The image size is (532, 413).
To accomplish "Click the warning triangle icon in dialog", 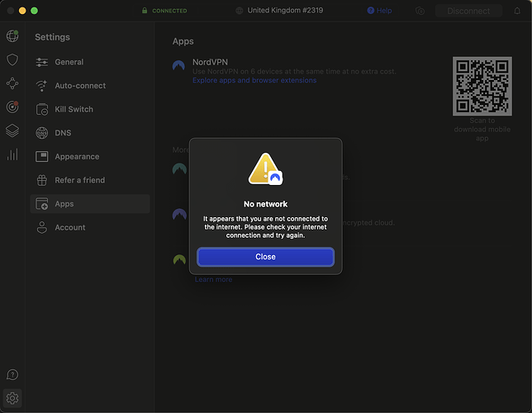I will click(265, 169).
